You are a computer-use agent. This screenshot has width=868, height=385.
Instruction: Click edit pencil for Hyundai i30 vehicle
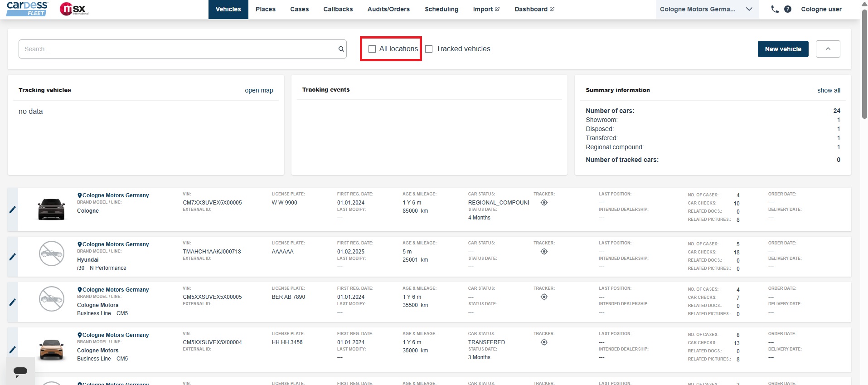(x=13, y=257)
